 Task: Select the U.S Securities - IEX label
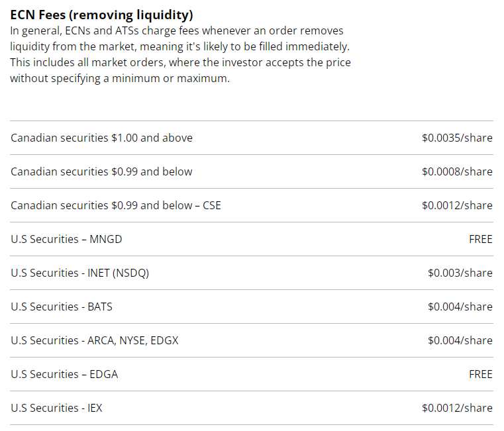pos(56,408)
